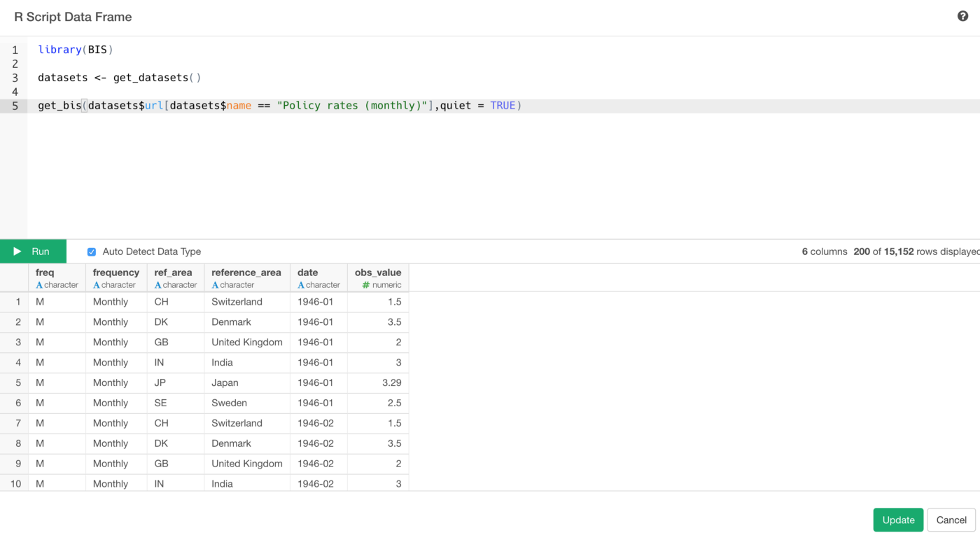Toggle the Auto Detect Data Type checkbox
980x533 pixels.
coord(92,251)
